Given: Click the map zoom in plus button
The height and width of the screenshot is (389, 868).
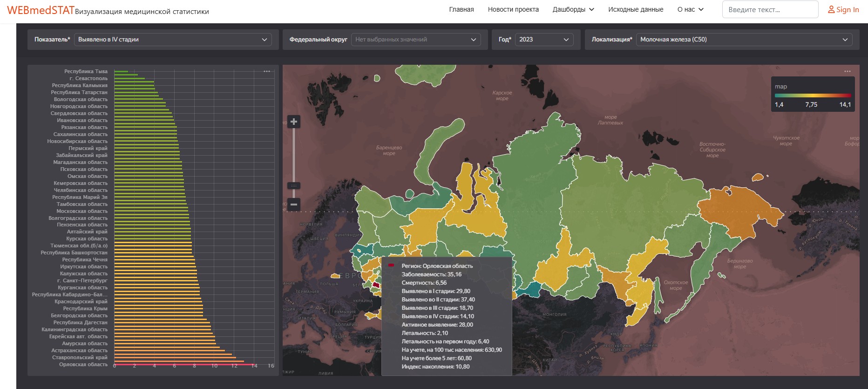Looking at the screenshot, I should pyautogui.click(x=293, y=122).
